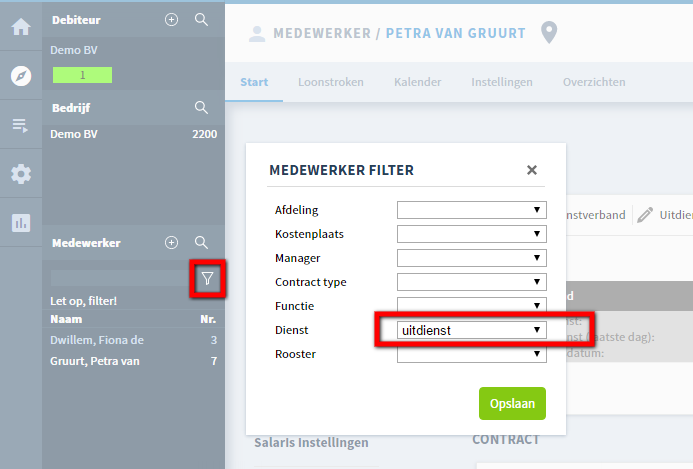Image resolution: width=693 pixels, height=469 pixels.
Task: Click the green Demo BV badge
Action: tap(82, 75)
